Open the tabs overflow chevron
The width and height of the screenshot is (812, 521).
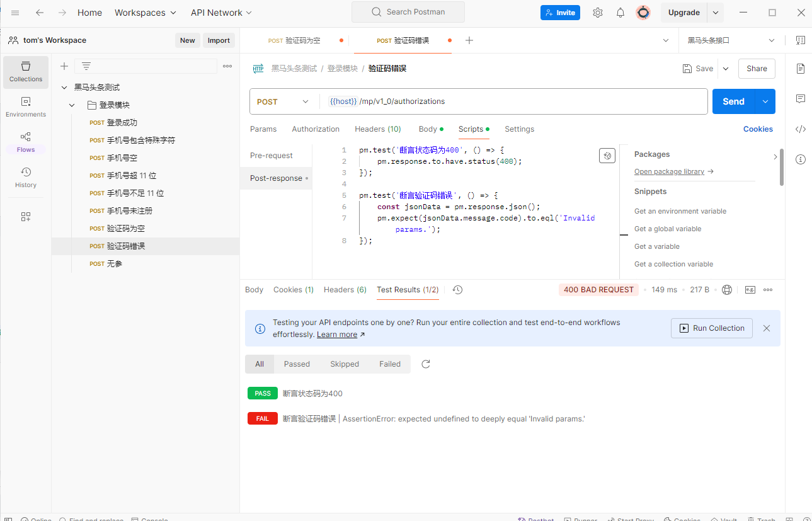pos(666,40)
